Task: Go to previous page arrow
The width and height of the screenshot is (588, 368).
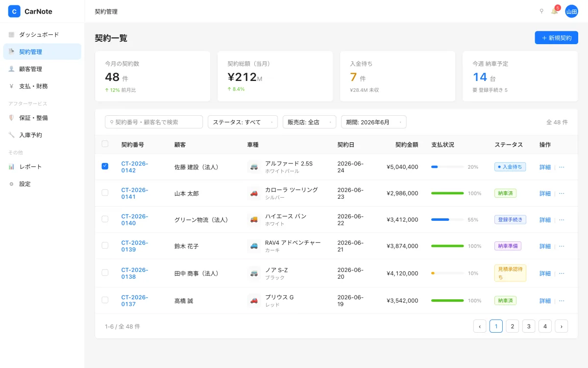Action: (x=480, y=326)
